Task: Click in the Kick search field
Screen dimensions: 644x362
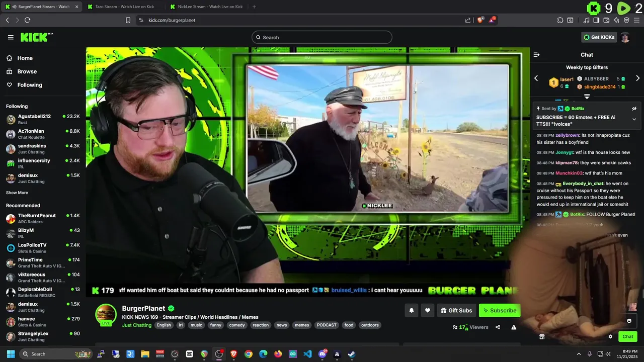Action: (322, 37)
